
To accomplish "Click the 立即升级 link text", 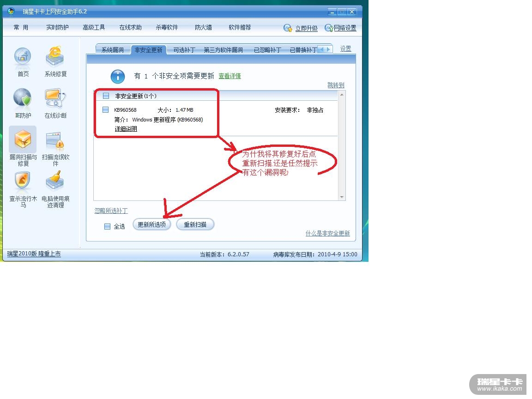I will click(306, 28).
